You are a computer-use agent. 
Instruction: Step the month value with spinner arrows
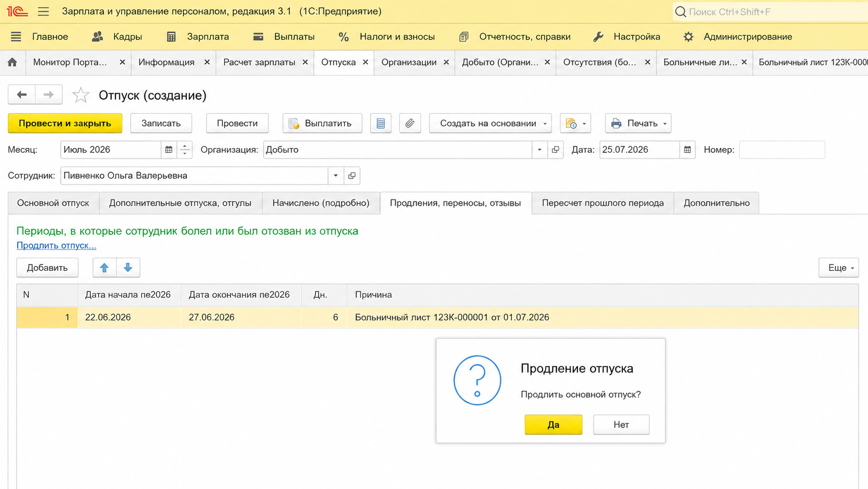pos(185,150)
